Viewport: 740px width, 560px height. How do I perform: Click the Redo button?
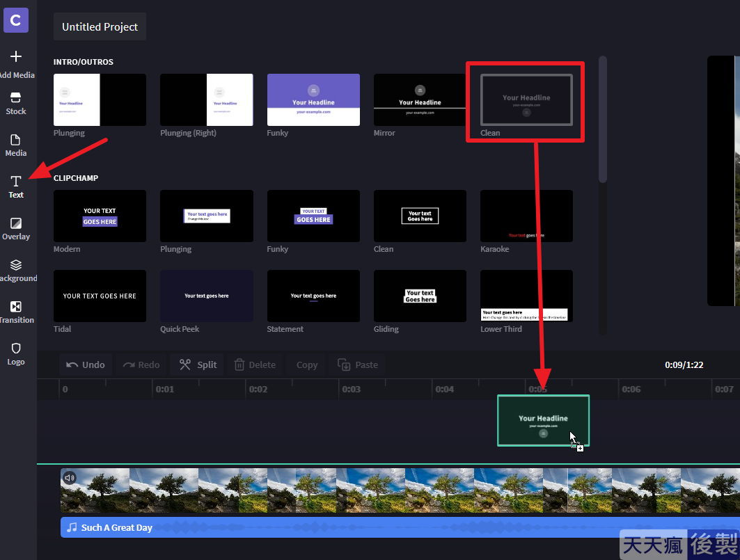click(141, 365)
